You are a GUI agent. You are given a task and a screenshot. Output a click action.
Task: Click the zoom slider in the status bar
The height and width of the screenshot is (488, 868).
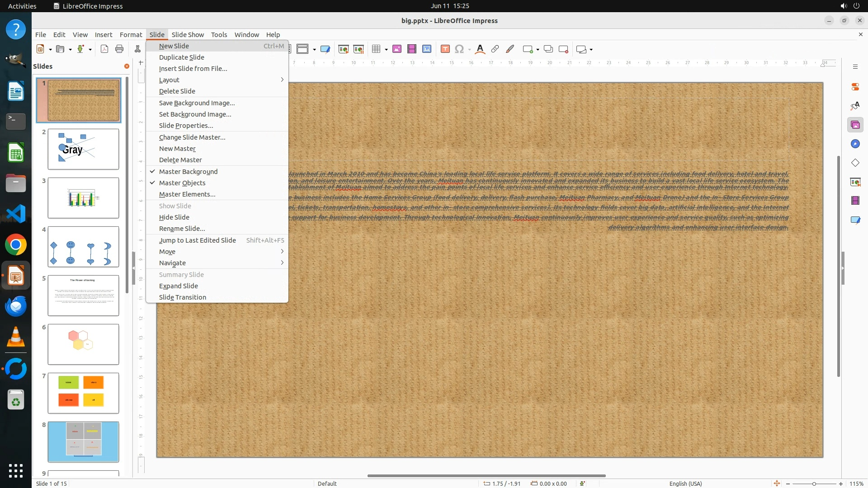point(814,484)
